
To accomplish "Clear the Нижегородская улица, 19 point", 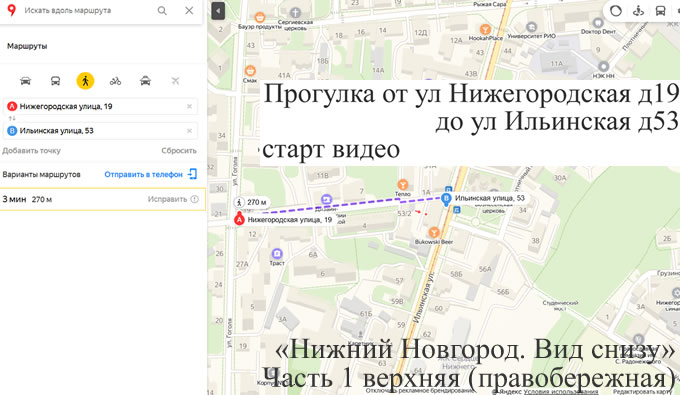I will 189,106.
